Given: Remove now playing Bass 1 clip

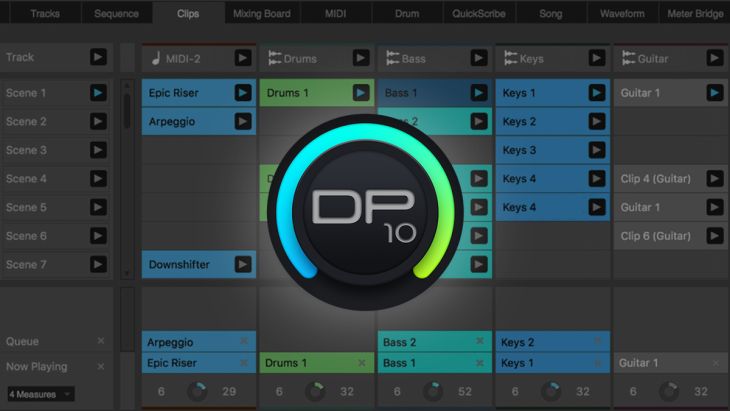Looking at the screenshot, I should [x=480, y=363].
